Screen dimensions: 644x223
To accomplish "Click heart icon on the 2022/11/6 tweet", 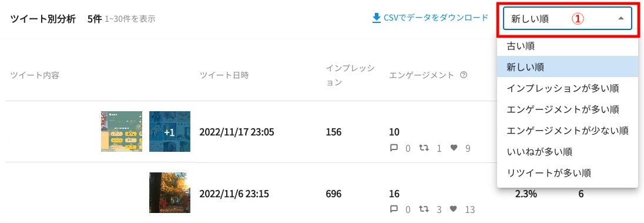I will [x=454, y=209].
